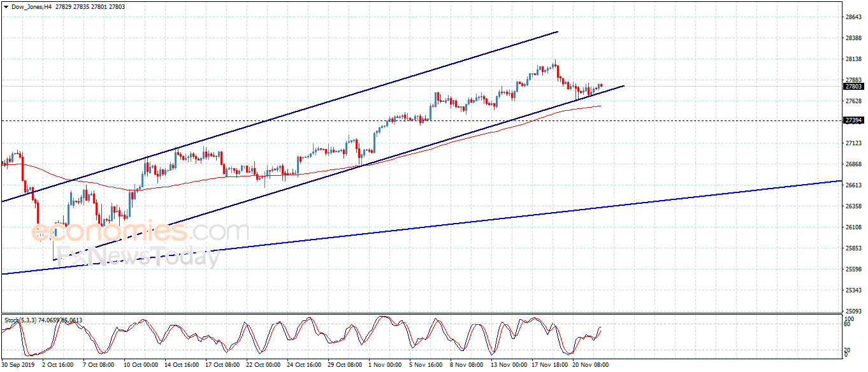Click the 8 Nov 08:00 time label
This screenshot has width=868, height=372.
tap(468, 365)
